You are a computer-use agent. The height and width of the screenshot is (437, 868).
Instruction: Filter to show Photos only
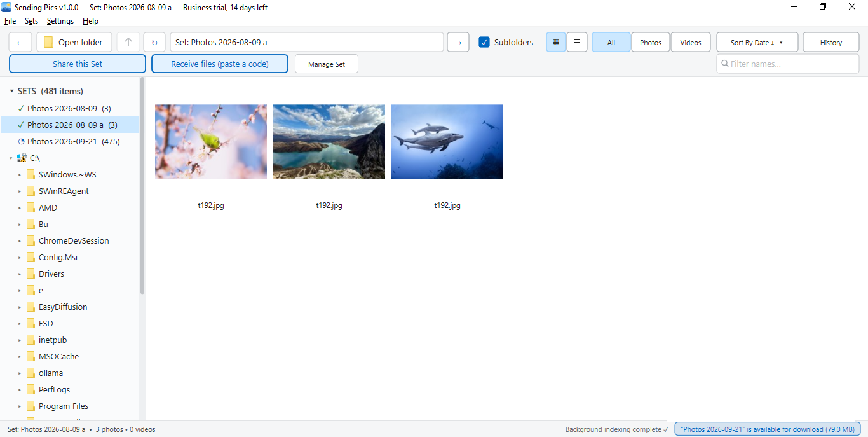click(x=651, y=43)
